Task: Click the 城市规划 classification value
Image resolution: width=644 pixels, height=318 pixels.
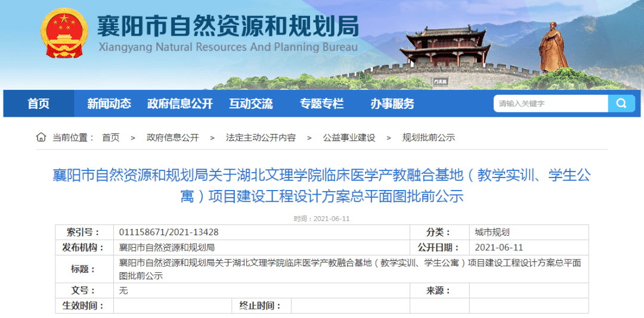Action: [x=492, y=232]
